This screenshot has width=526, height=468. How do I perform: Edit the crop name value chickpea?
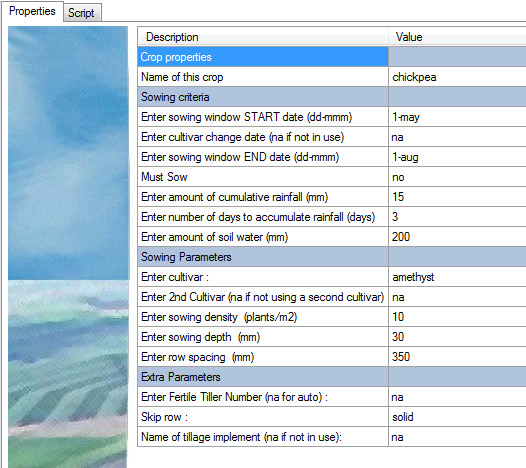tap(457, 77)
